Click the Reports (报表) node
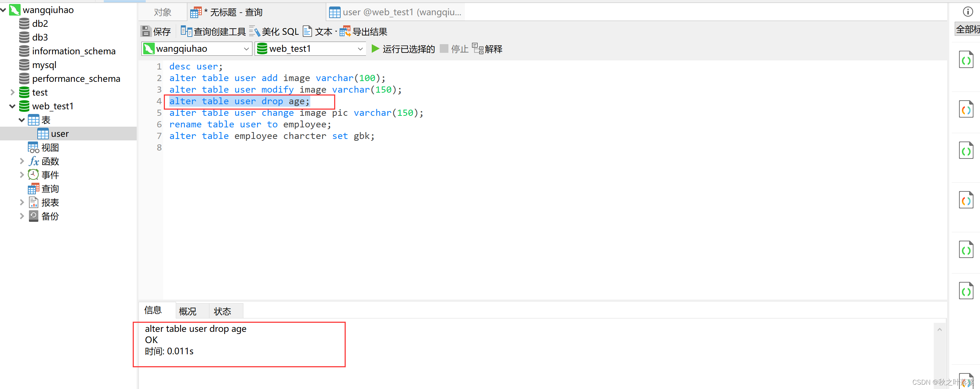 [x=43, y=202]
